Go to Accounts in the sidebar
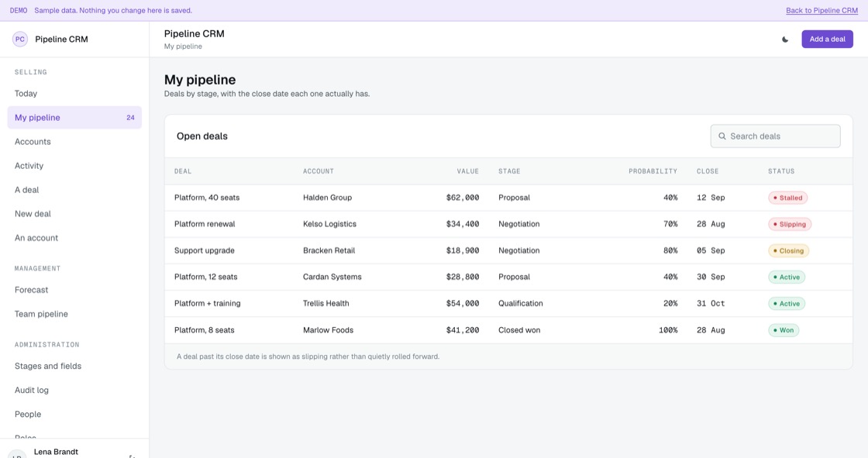This screenshot has height=458, width=868. pyautogui.click(x=74, y=142)
